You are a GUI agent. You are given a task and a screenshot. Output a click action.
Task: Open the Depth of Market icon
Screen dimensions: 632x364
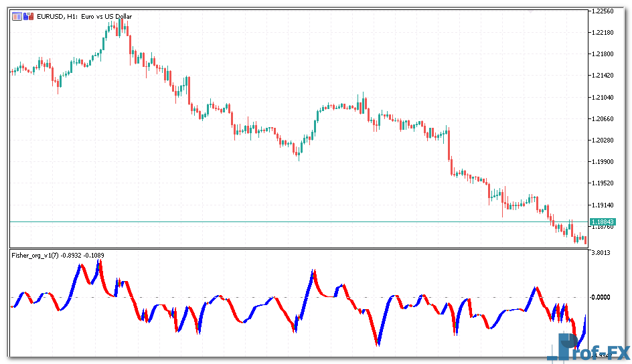tap(27, 16)
